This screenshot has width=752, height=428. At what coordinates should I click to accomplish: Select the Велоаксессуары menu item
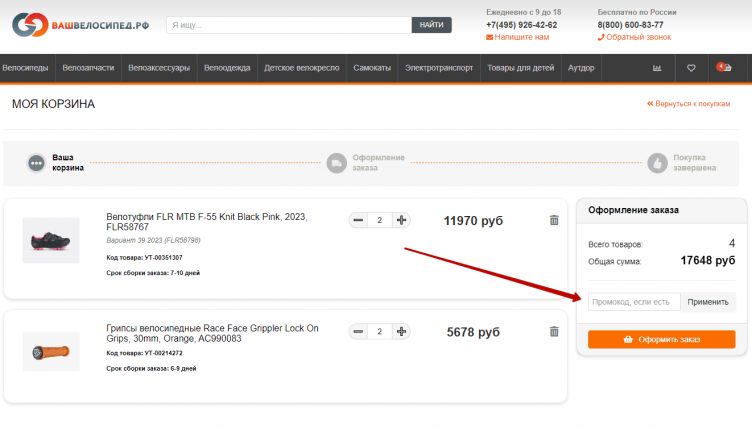[159, 68]
